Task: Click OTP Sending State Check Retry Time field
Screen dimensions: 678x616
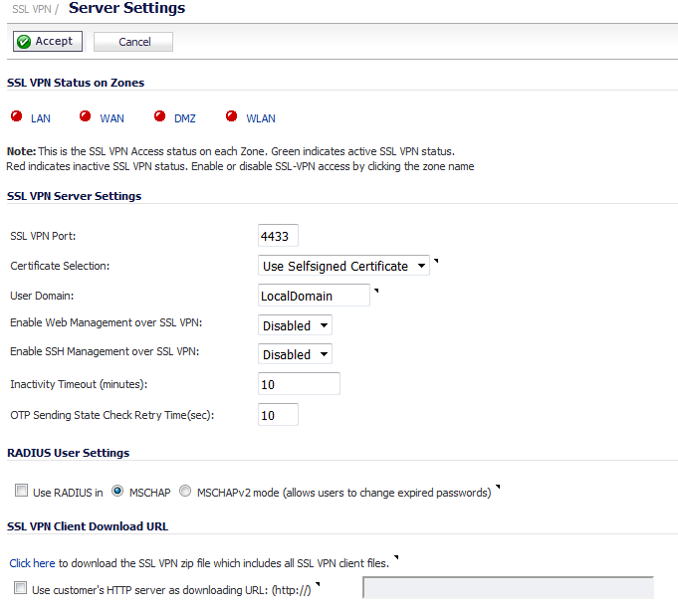Action: pos(278,415)
